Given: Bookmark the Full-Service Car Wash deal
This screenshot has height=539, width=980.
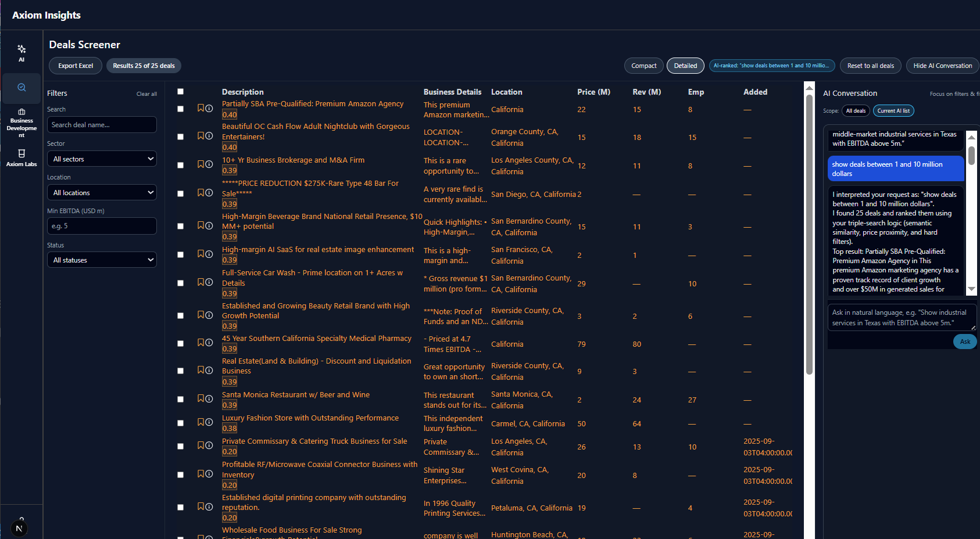Looking at the screenshot, I should [200, 282].
